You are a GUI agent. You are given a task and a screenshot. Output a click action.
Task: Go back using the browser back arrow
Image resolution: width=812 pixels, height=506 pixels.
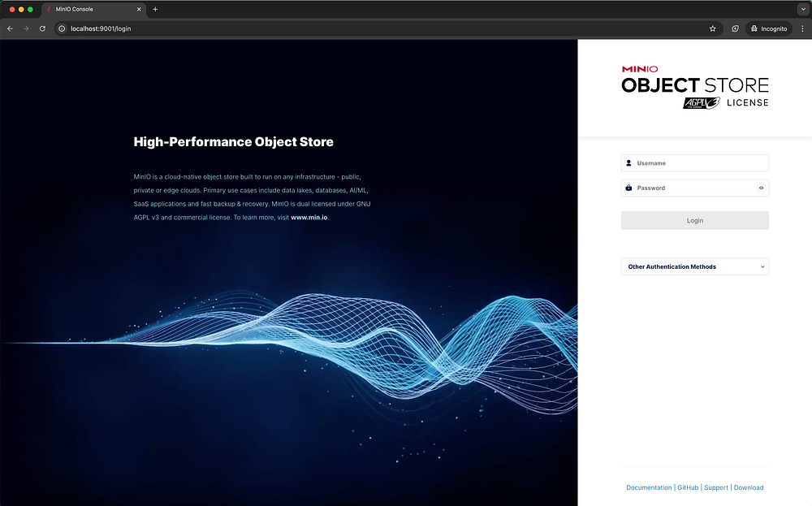[10, 28]
